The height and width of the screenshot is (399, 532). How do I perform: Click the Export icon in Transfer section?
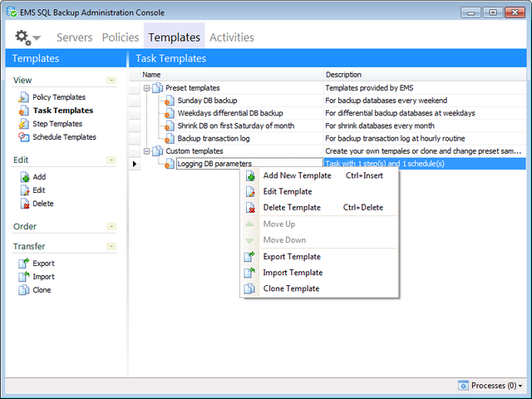tap(23, 263)
